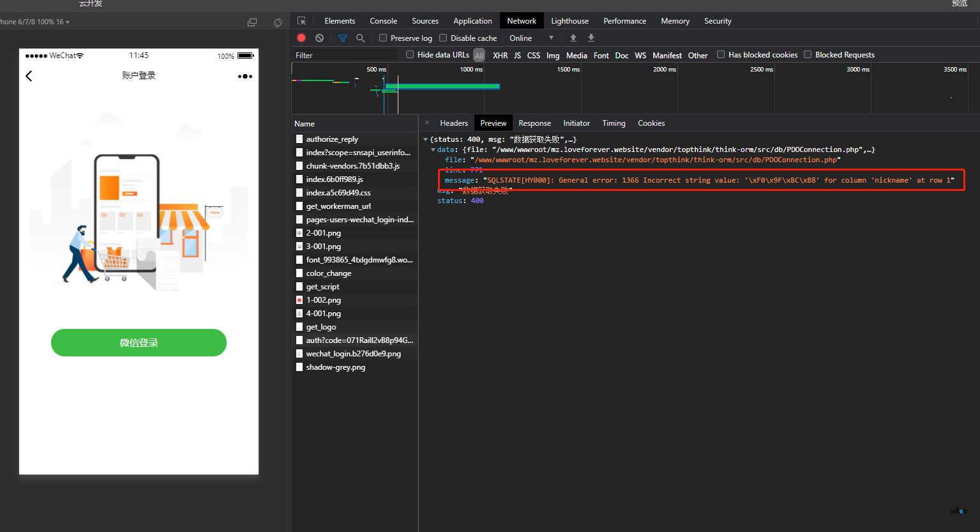
Task: Enable the Preserve log checkbox
Action: (383, 38)
